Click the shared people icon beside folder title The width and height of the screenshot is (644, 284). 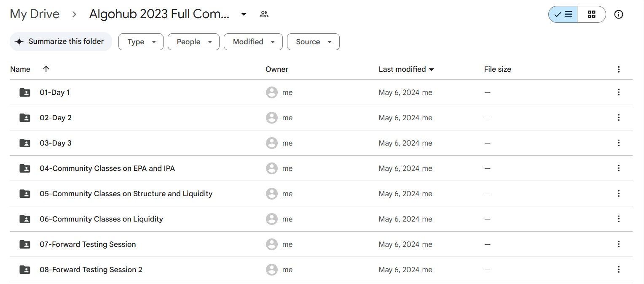pos(264,14)
